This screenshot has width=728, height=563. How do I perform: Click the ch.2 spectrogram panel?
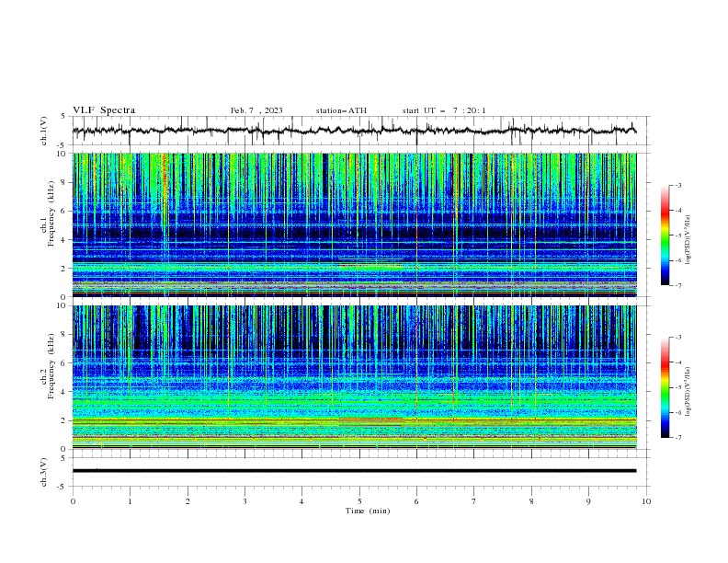point(354,377)
